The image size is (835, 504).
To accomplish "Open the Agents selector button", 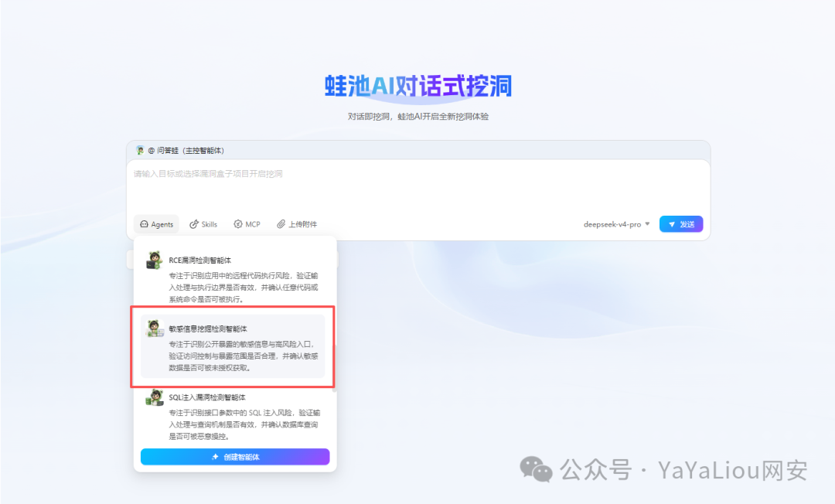I will tap(156, 224).
